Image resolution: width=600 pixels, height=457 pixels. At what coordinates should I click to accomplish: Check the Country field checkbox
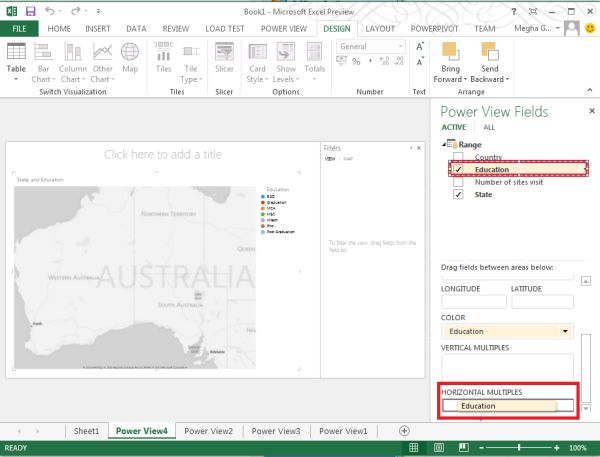[x=458, y=157]
